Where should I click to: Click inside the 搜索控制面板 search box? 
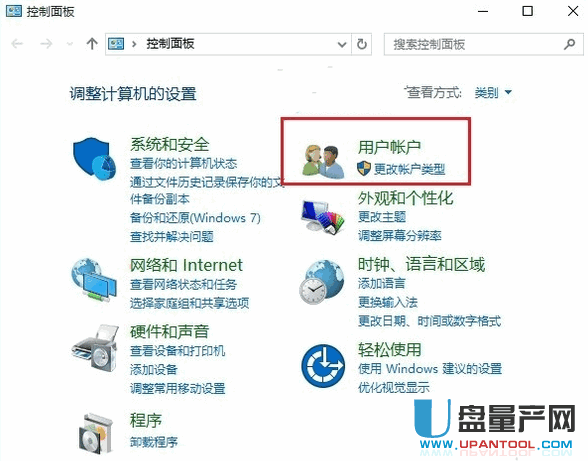(476, 45)
